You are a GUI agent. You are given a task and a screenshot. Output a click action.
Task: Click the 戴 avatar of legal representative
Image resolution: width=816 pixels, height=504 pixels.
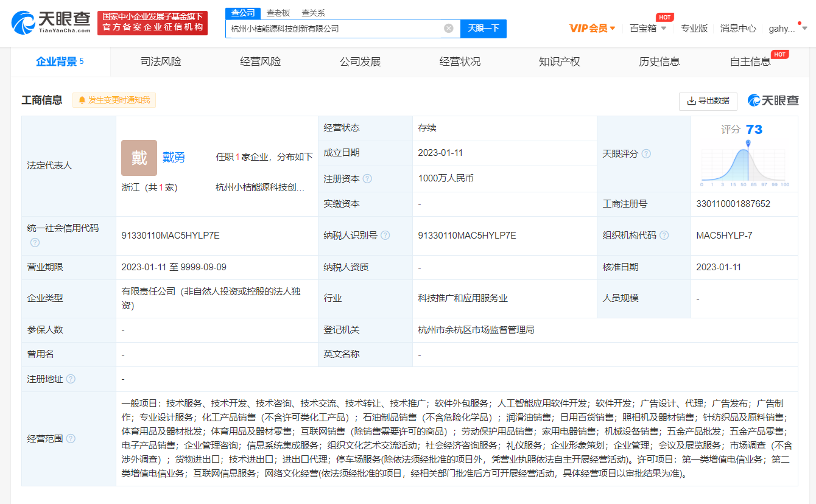point(139,158)
